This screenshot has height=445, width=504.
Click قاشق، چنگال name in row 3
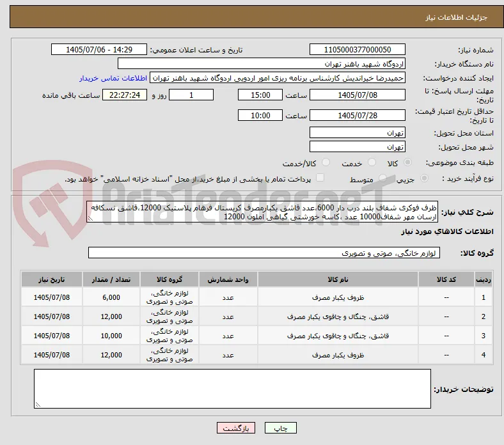click(x=338, y=336)
